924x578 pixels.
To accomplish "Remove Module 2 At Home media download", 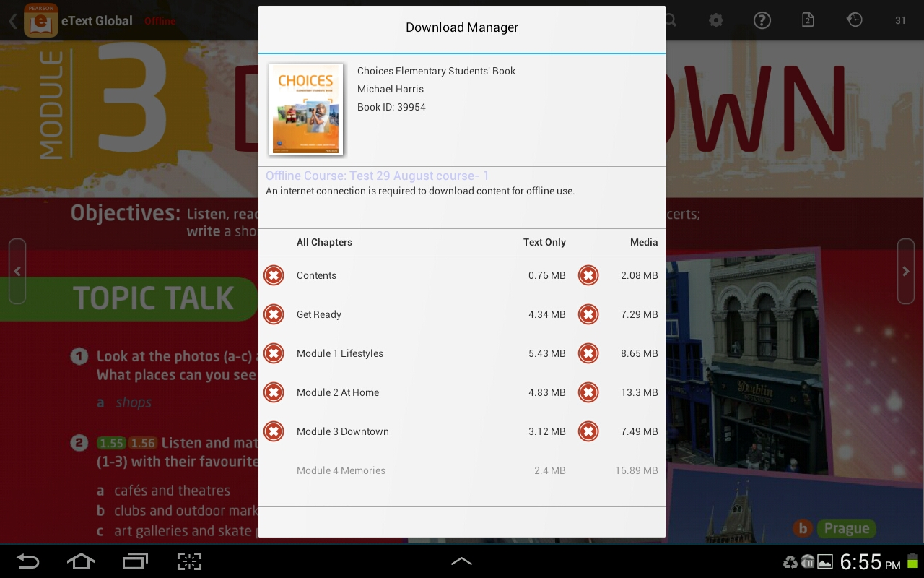I will coord(588,392).
